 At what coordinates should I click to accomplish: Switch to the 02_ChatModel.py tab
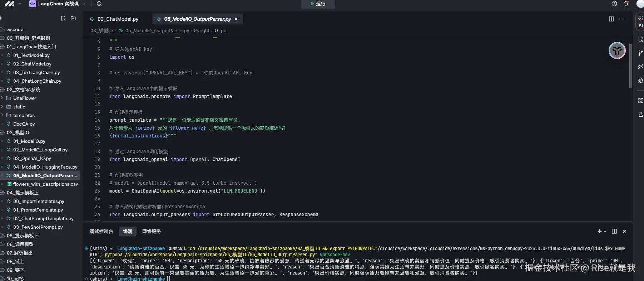(118, 19)
